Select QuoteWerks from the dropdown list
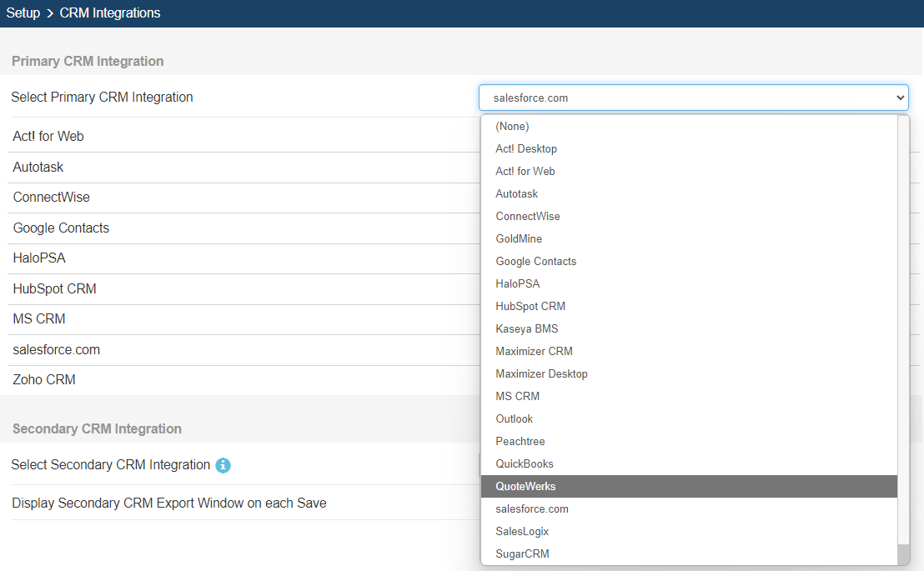The image size is (924, 571). click(x=525, y=486)
